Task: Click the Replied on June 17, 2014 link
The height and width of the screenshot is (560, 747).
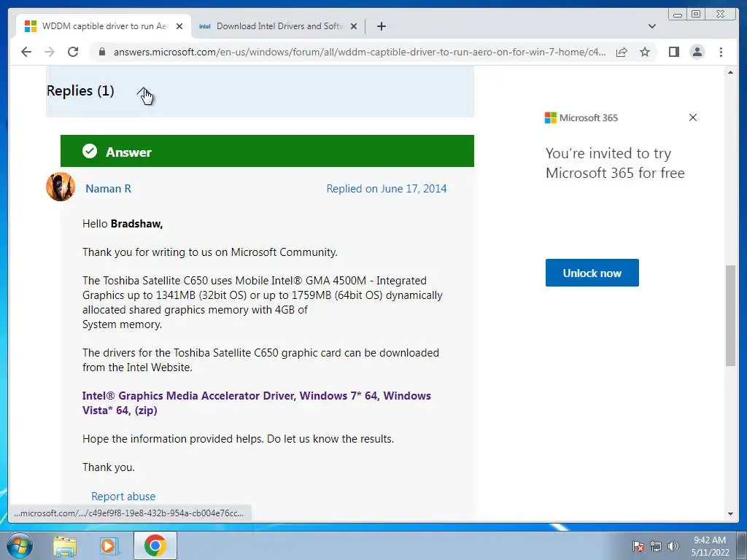Action: click(x=387, y=189)
